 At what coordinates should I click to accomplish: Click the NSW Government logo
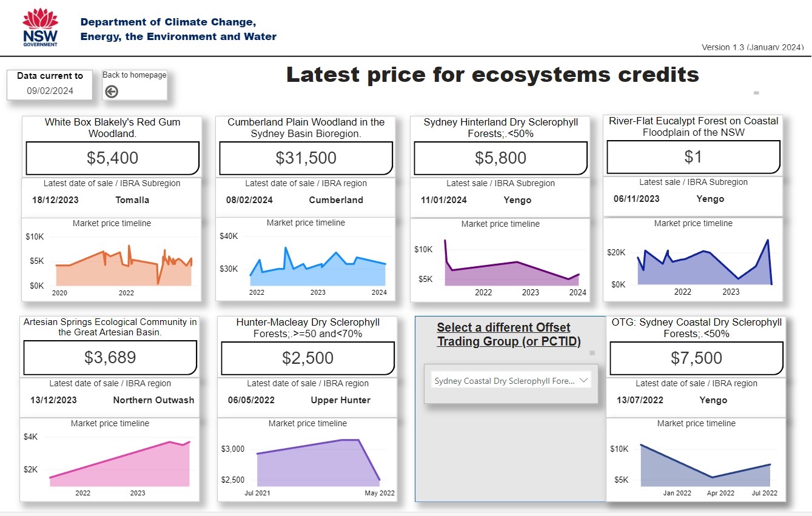(41, 28)
